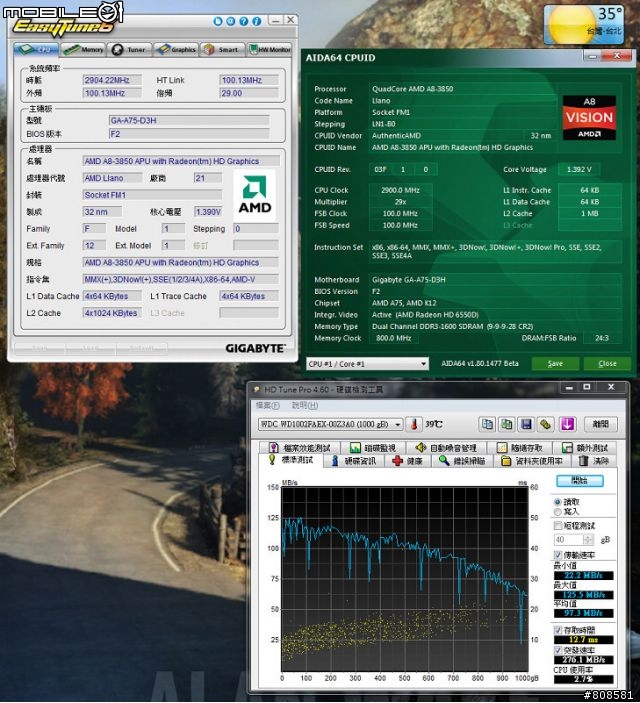Click the 24:3 DRAM:FSB Ratio value in AIDA64

pyautogui.click(x=602, y=338)
